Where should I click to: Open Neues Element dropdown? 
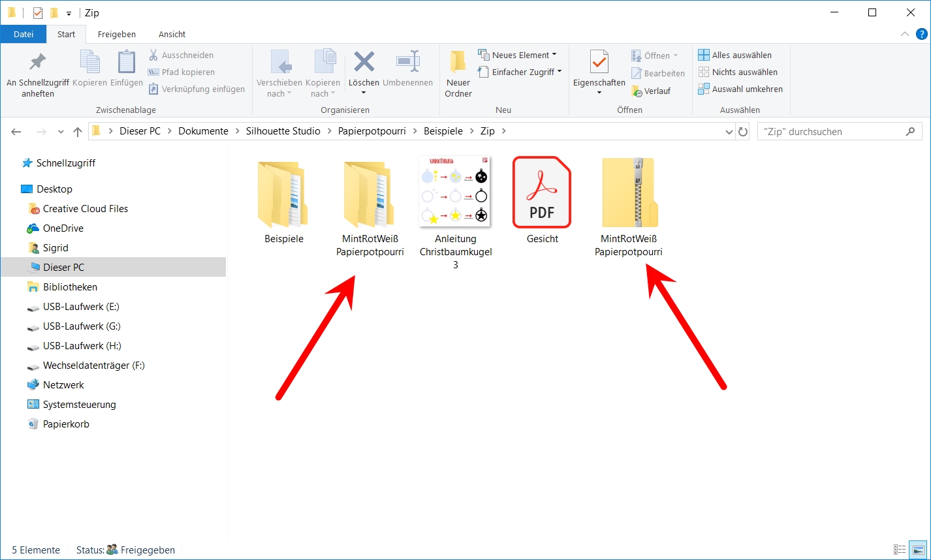(518, 55)
